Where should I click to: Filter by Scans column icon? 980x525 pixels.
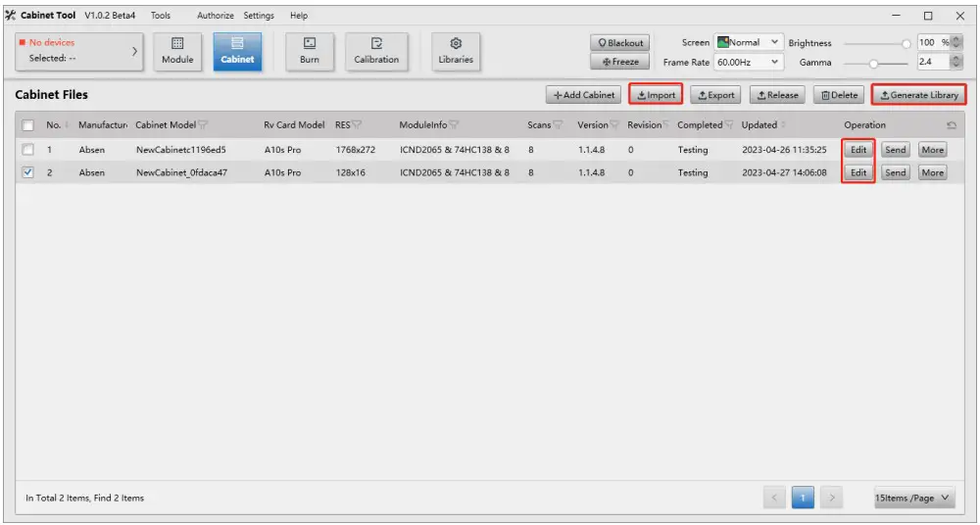coord(558,125)
